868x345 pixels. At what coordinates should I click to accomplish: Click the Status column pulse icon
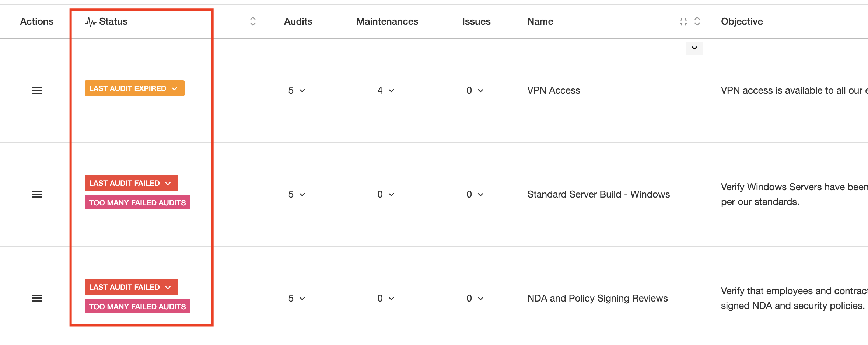click(x=90, y=22)
